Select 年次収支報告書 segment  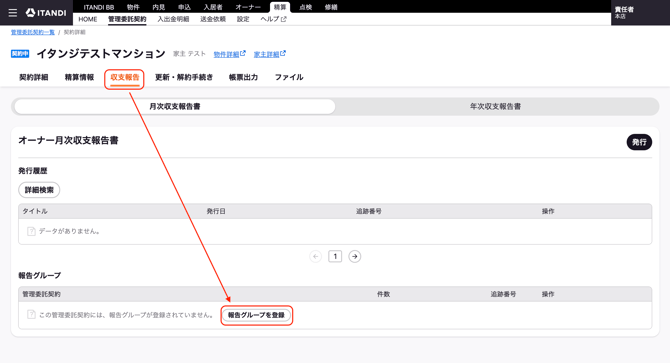[x=495, y=106]
